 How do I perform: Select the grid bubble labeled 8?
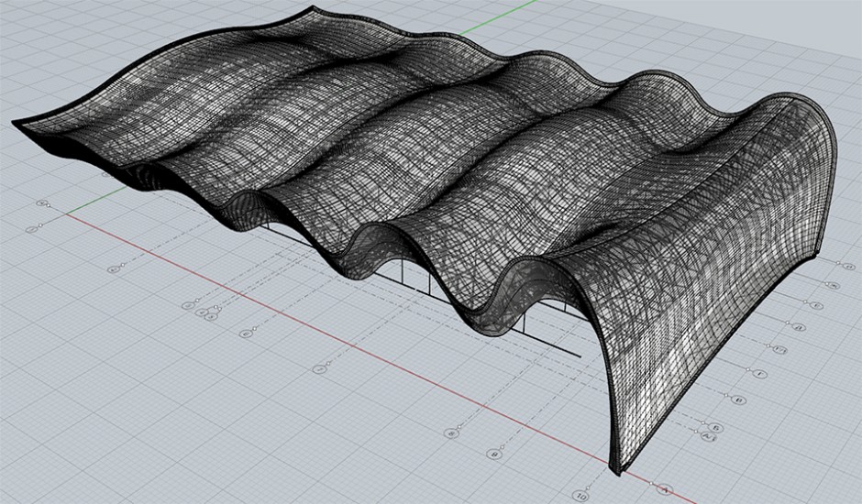point(450,433)
